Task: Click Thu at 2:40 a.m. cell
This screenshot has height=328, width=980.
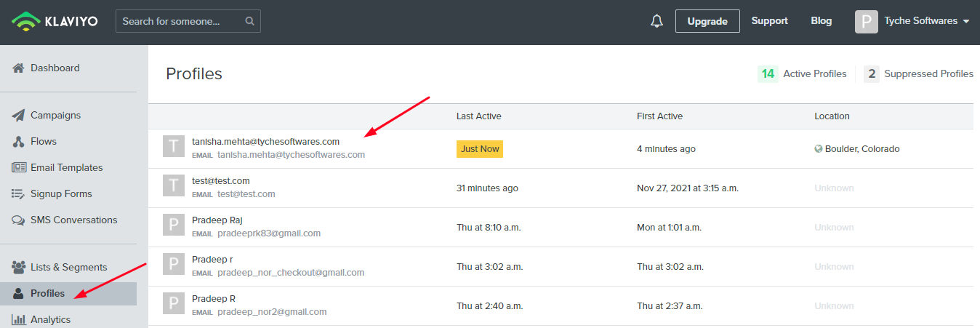Action: coord(489,306)
